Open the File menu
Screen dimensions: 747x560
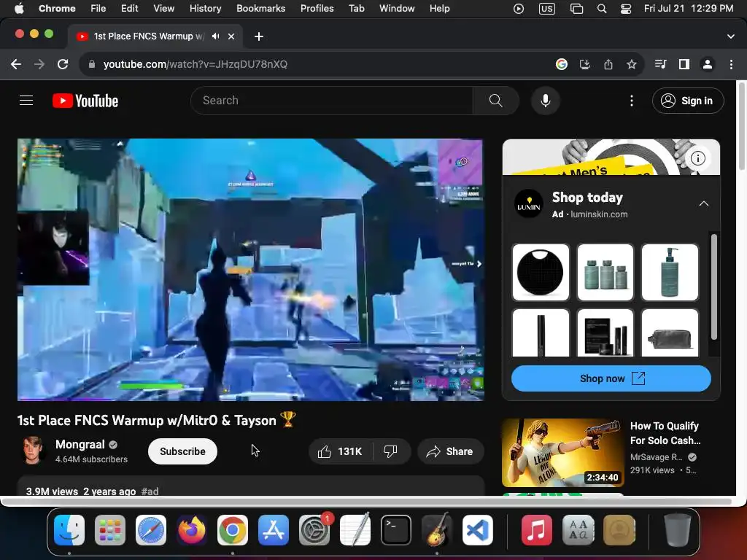click(98, 8)
